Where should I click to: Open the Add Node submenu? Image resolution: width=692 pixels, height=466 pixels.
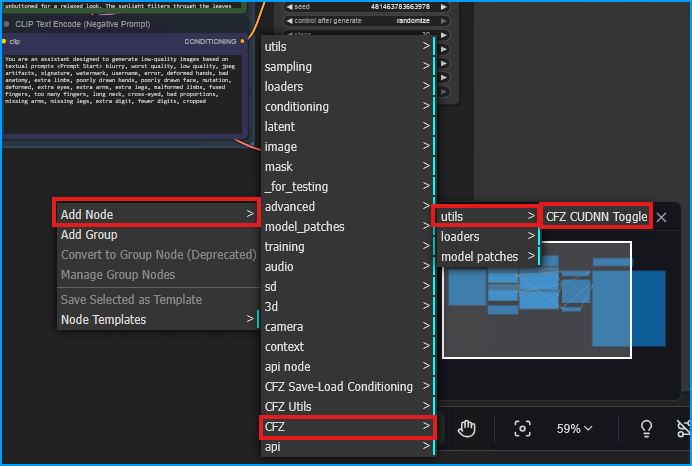coord(157,214)
